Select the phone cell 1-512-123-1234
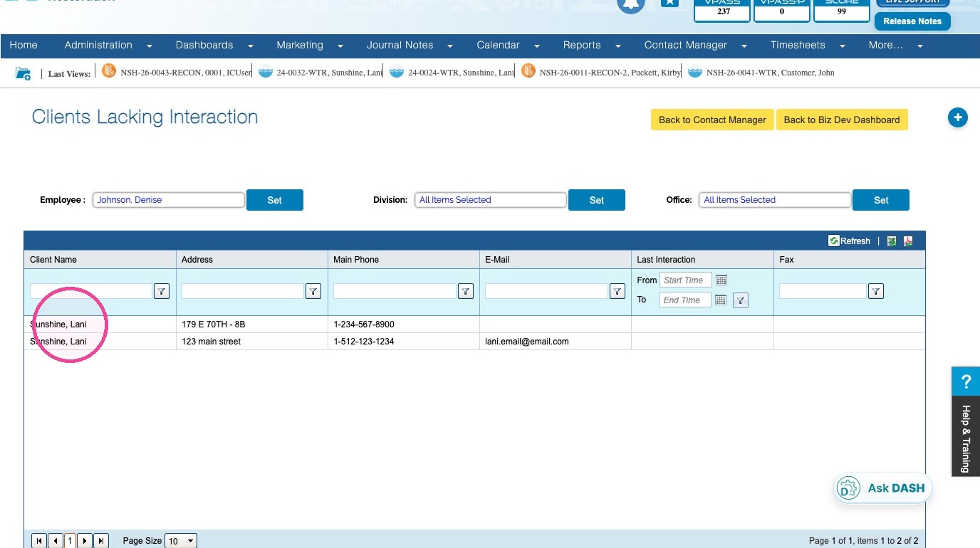Screen dimensions: 980x548 (363, 342)
